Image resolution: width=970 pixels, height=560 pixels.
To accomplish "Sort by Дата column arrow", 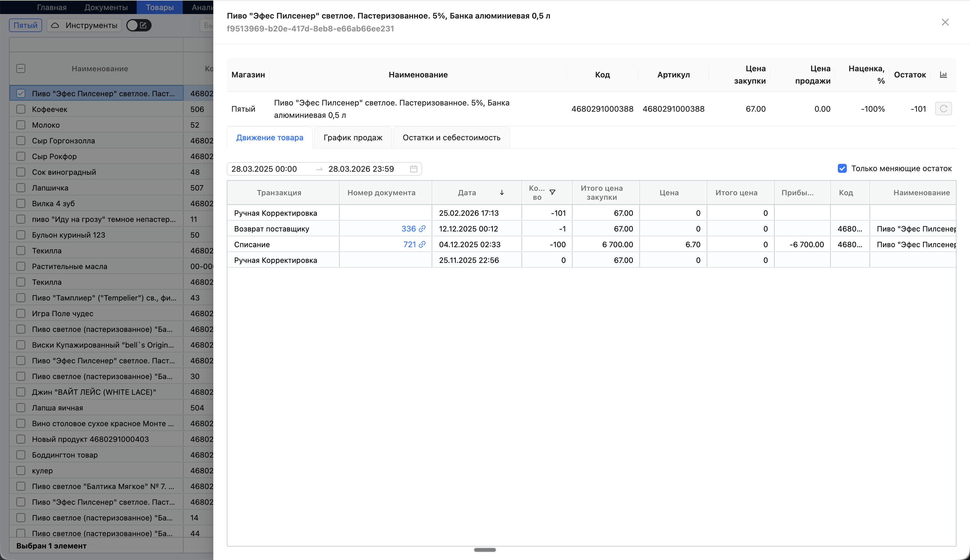I will coord(502,193).
